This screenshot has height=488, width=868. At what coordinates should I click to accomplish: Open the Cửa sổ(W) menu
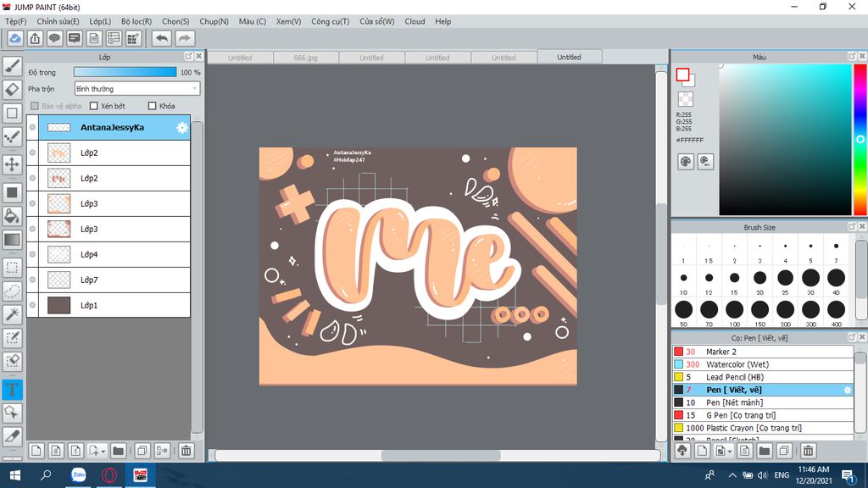pyautogui.click(x=376, y=21)
